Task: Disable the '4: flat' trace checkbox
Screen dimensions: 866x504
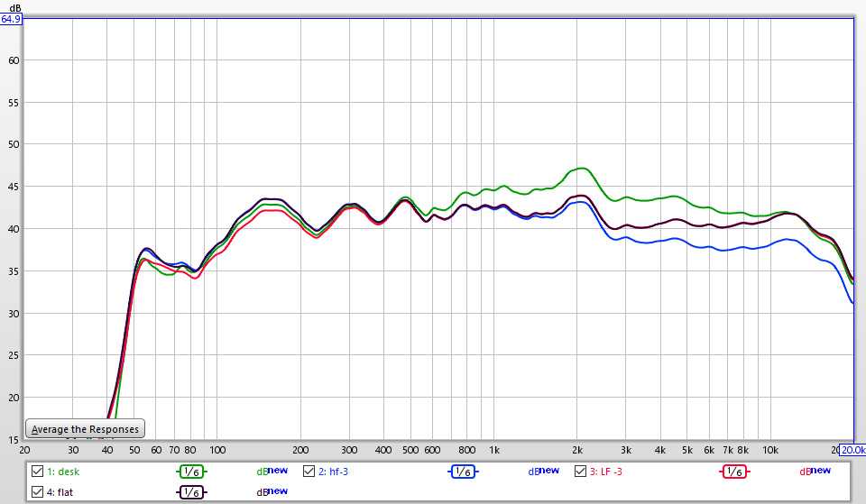Action: (37, 491)
